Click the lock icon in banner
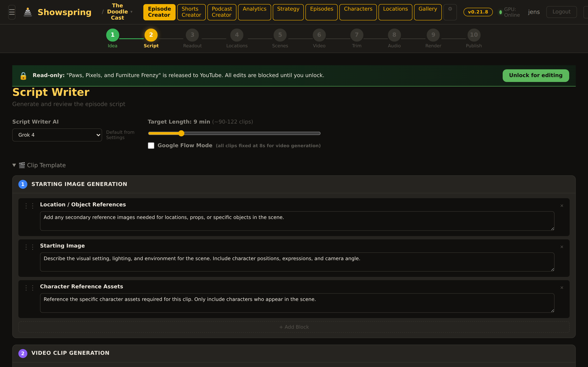588x367 pixels. tap(23, 76)
